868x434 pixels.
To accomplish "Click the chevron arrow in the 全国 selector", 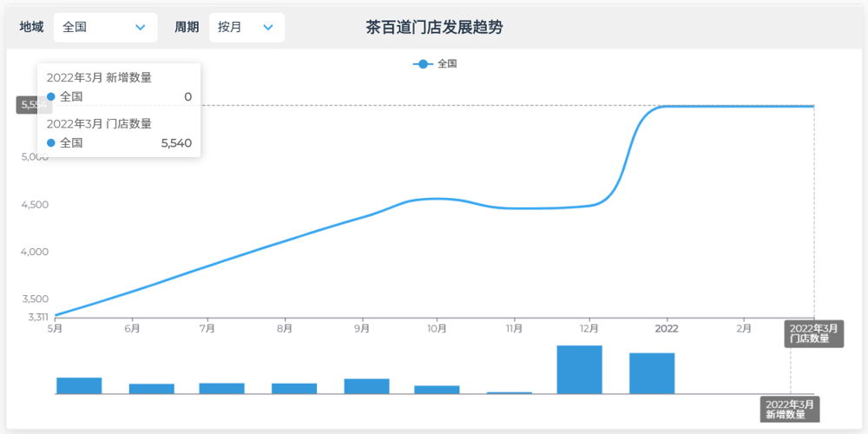I will [x=141, y=28].
